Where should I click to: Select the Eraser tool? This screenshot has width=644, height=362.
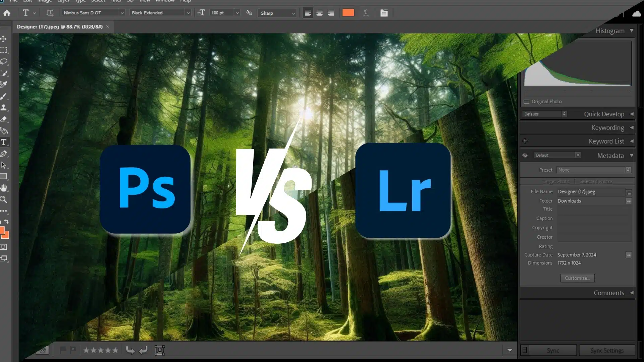coord(4,119)
